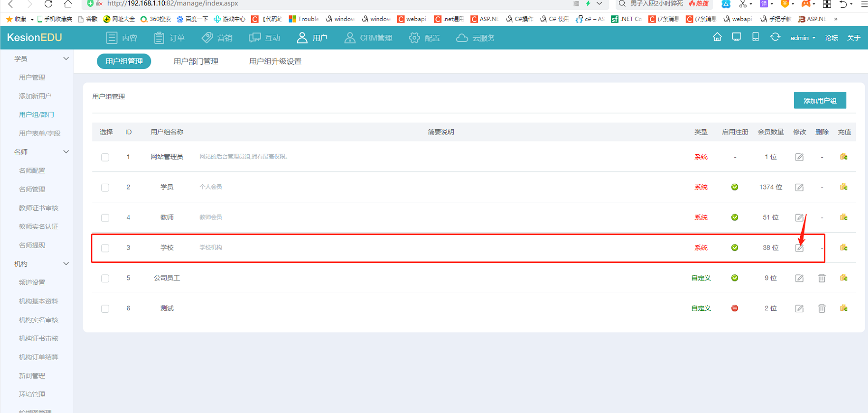Click the 添加用户组 button
This screenshot has width=868, height=413.
coord(819,100)
